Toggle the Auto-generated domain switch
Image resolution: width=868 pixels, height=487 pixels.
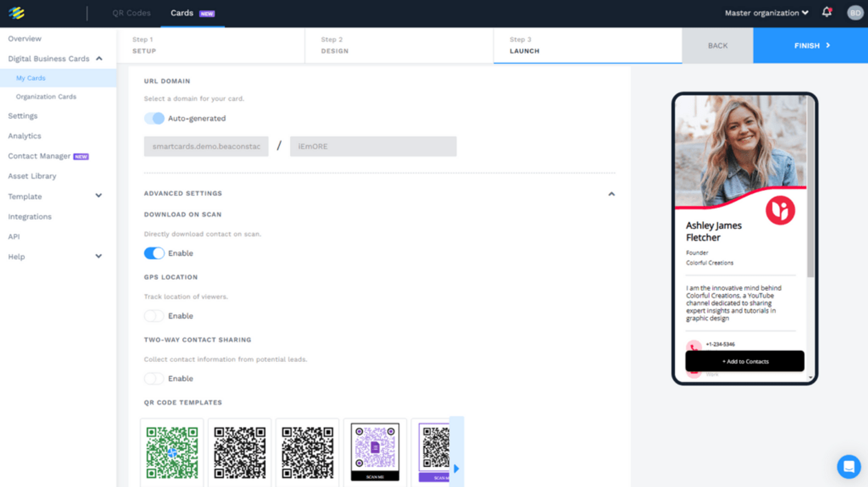pos(154,119)
